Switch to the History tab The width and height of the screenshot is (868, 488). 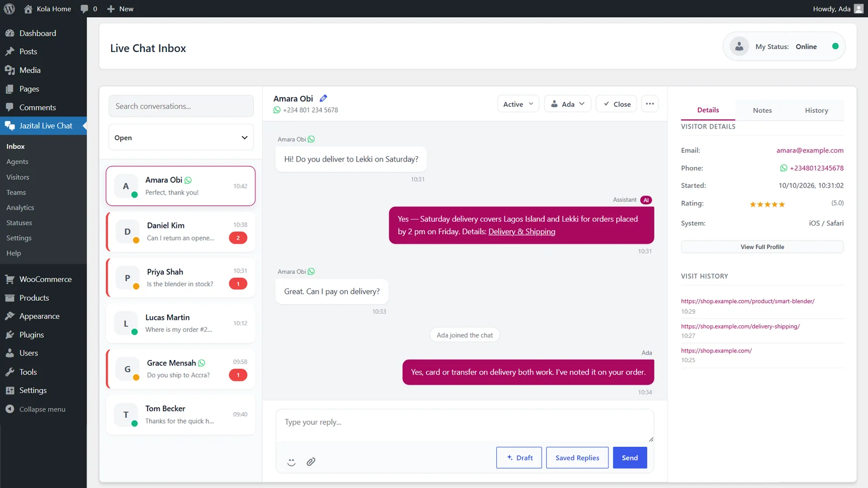point(816,110)
